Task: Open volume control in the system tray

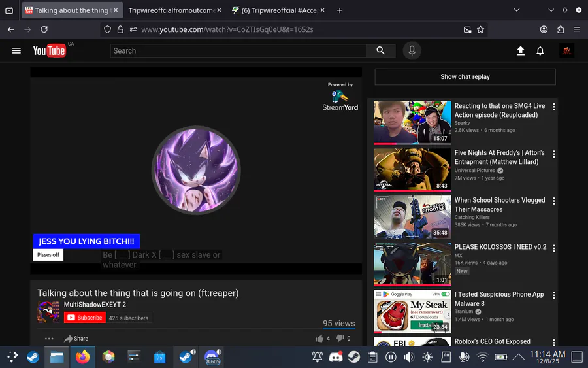Action: pyautogui.click(x=408, y=357)
